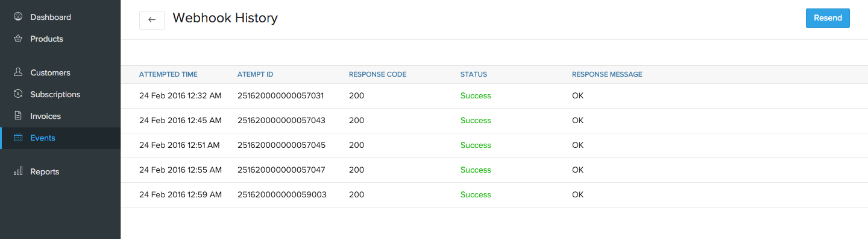Click the Invoices document icon
Image resolution: width=868 pixels, height=239 pixels.
pos(18,116)
